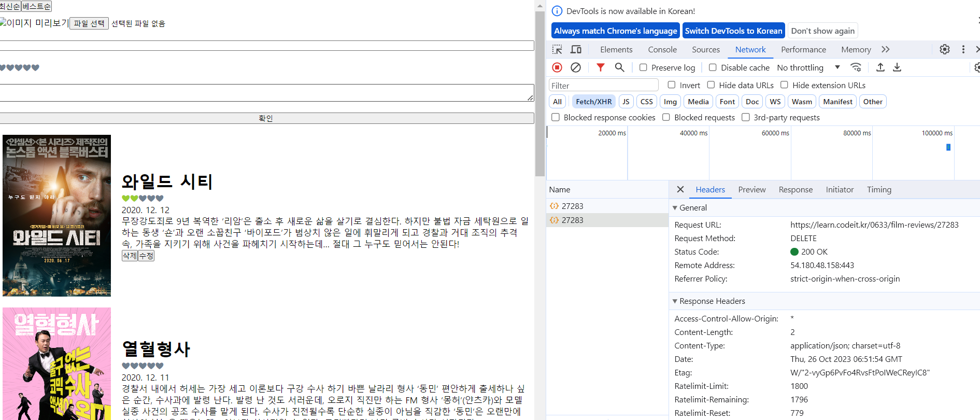Select the second 27283 request row
Screen dimensions: 980x420
point(607,220)
